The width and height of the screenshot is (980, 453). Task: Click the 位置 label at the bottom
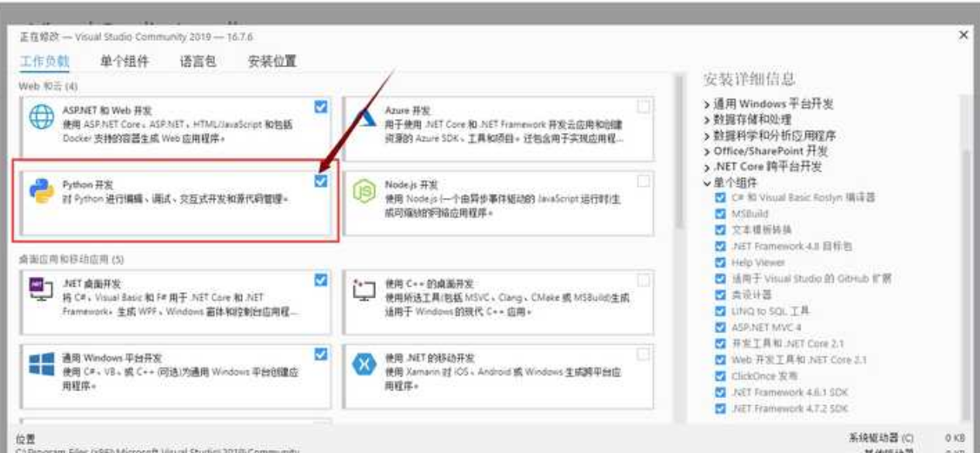(x=26, y=438)
